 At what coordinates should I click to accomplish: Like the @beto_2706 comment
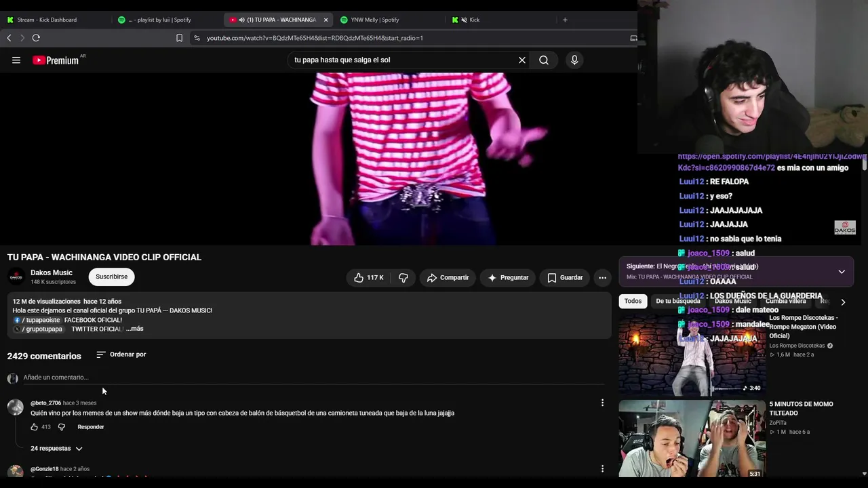34,427
